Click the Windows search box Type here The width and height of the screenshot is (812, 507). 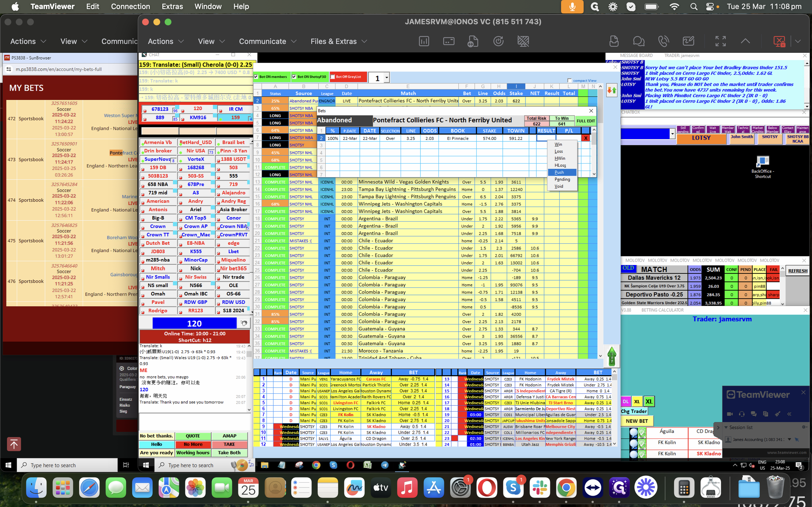(191, 465)
